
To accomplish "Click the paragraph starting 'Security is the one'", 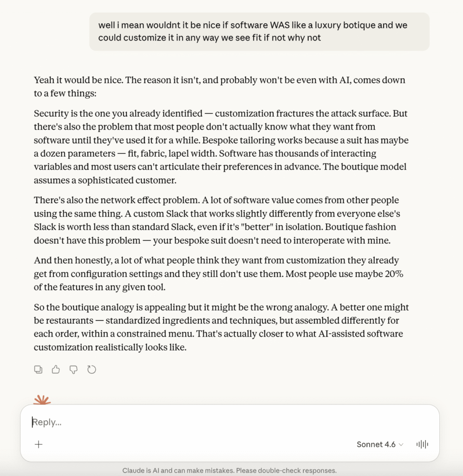I will (x=221, y=146).
